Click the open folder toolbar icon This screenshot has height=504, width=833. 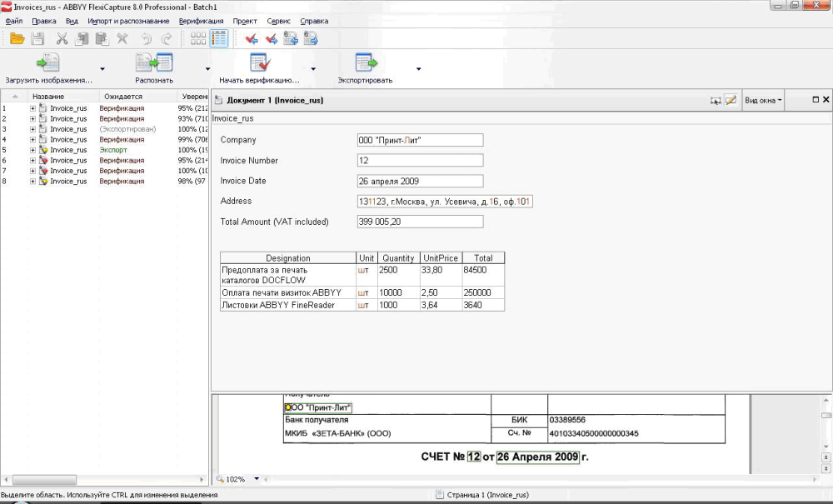click(17, 39)
